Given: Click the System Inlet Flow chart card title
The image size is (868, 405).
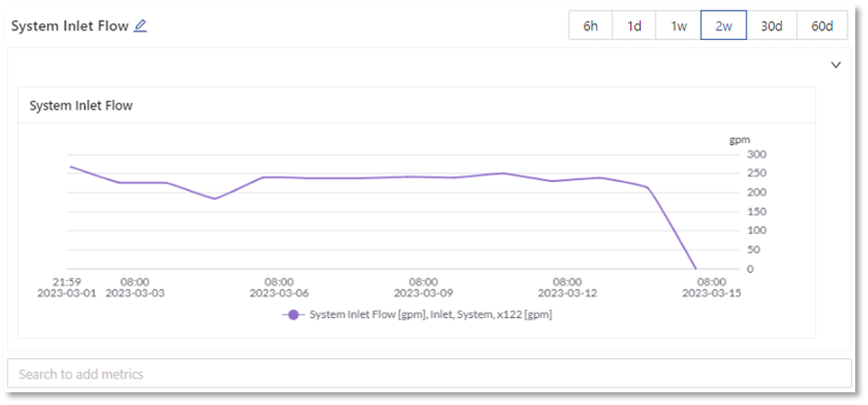Looking at the screenshot, I should [x=81, y=105].
